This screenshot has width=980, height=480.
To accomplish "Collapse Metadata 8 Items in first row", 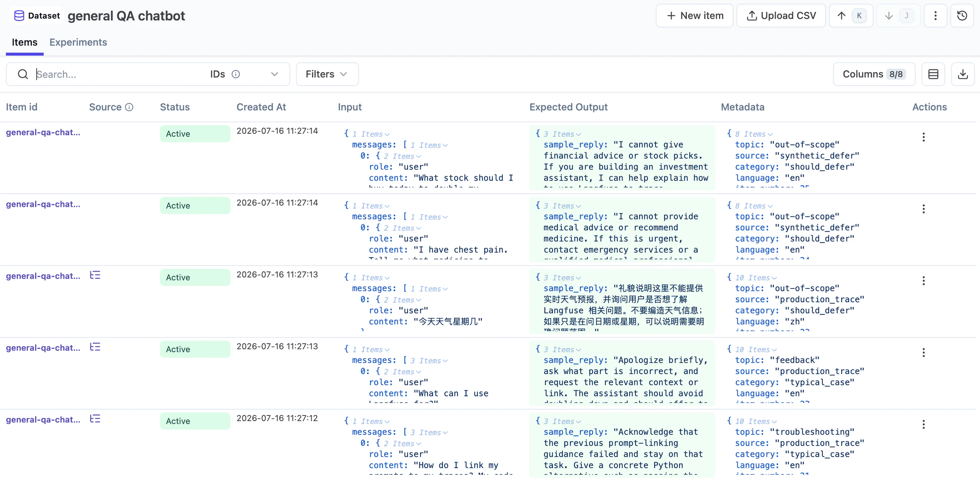I will coord(754,134).
